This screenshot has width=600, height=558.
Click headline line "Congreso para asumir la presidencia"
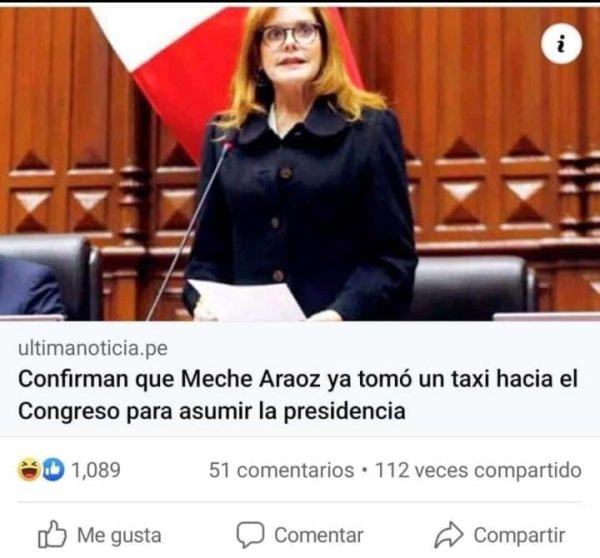[x=212, y=411]
